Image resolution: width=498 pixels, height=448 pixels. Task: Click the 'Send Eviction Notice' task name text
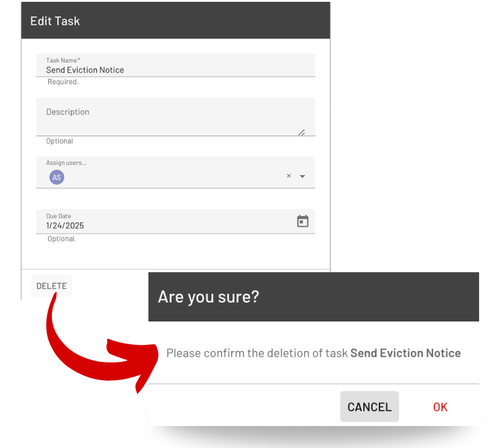point(85,70)
